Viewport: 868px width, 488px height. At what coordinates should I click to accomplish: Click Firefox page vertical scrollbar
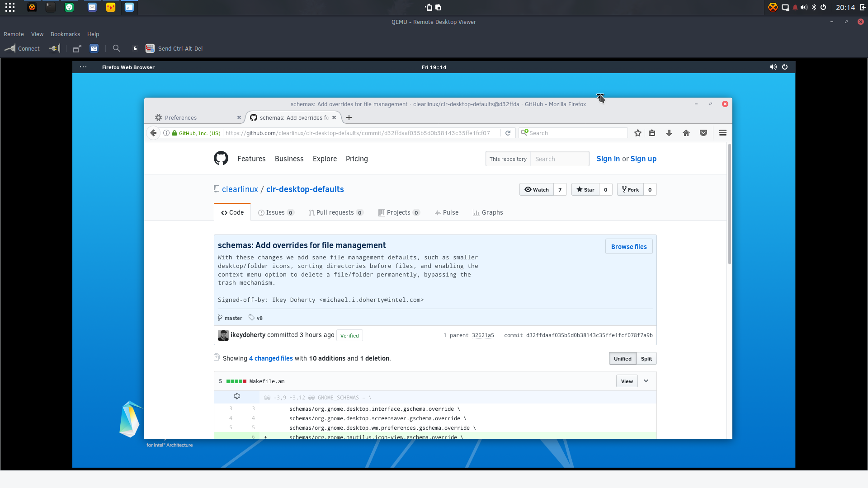click(729, 204)
